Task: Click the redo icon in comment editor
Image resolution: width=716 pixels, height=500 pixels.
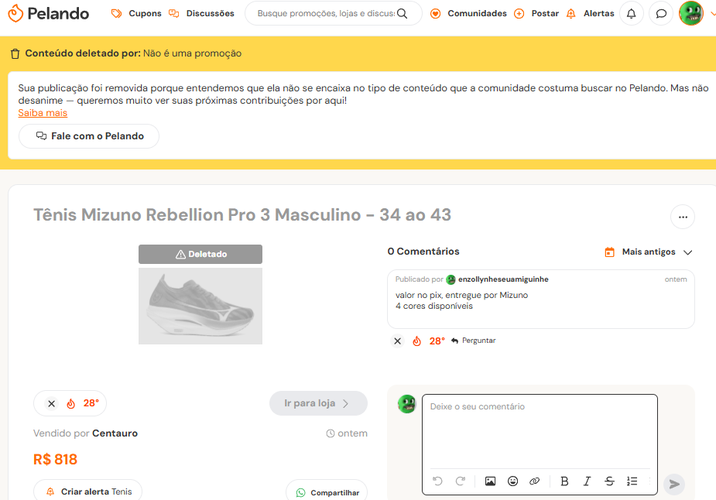Action: (x=460, y=481)
